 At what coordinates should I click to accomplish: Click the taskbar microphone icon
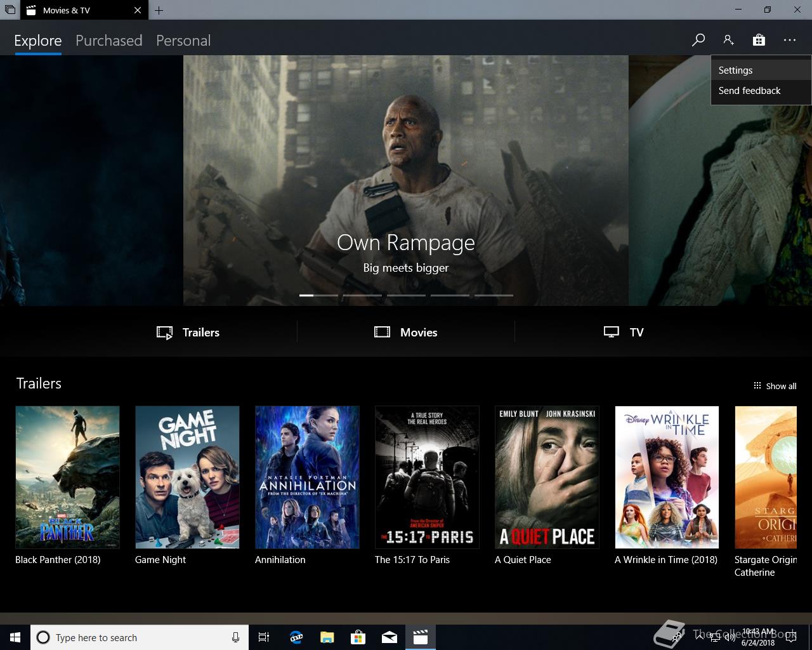click(x=235, y=637)
